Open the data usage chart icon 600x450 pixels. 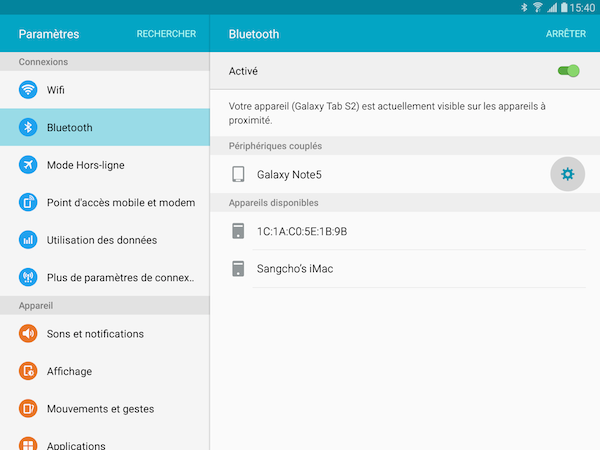[28, 240]
